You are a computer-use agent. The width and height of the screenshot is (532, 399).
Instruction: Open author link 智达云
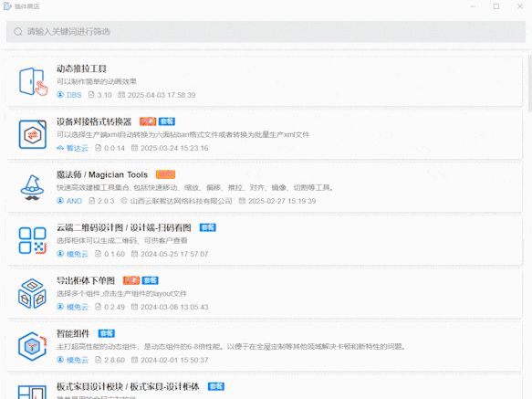coord(77,148)
